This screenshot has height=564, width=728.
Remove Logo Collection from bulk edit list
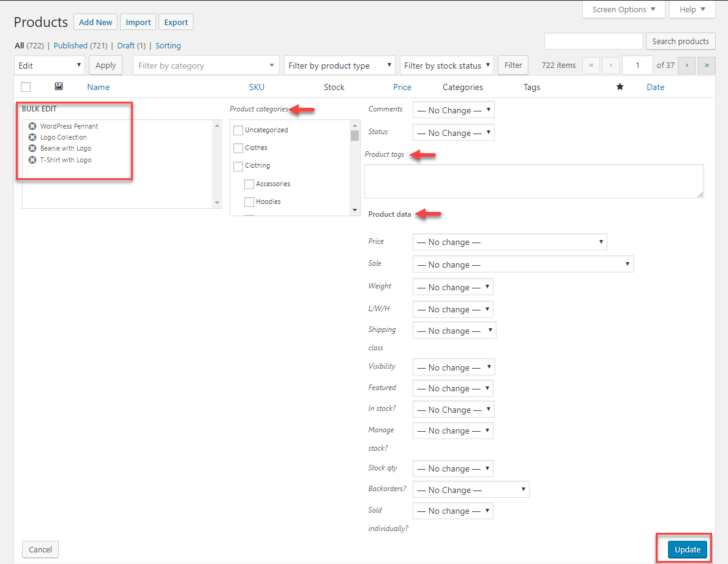tap(32, 137)
